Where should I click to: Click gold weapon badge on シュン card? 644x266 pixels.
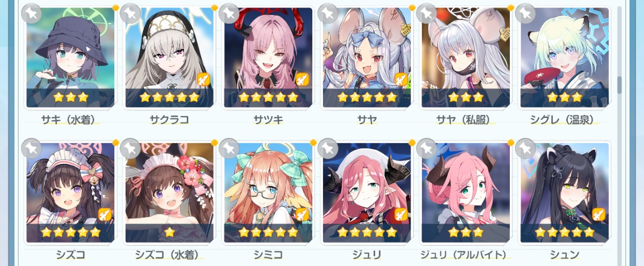click(x=599, y=214)
